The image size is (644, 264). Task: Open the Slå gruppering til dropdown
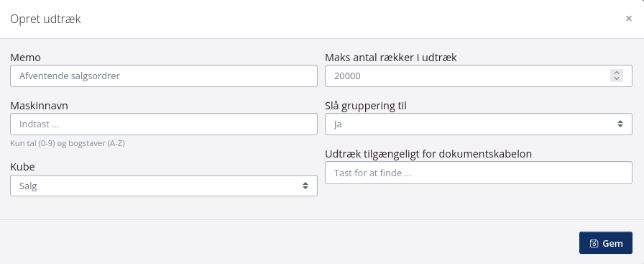479,124
